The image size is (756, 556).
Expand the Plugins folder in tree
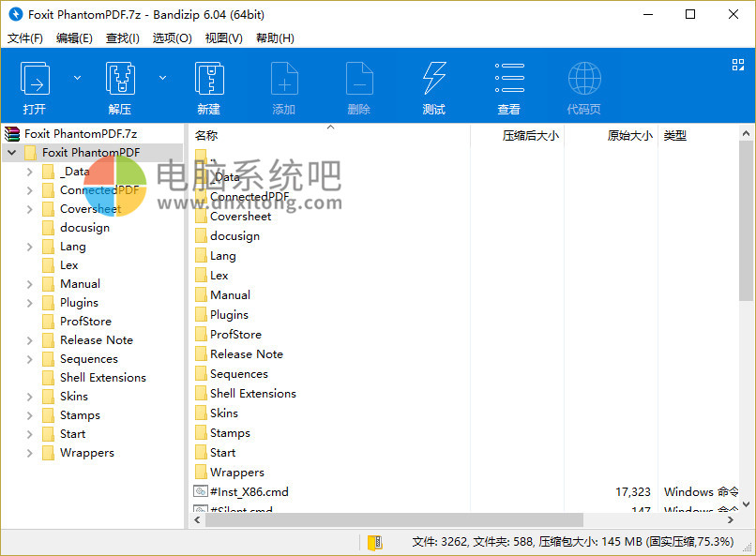click(x=29, y=303)
